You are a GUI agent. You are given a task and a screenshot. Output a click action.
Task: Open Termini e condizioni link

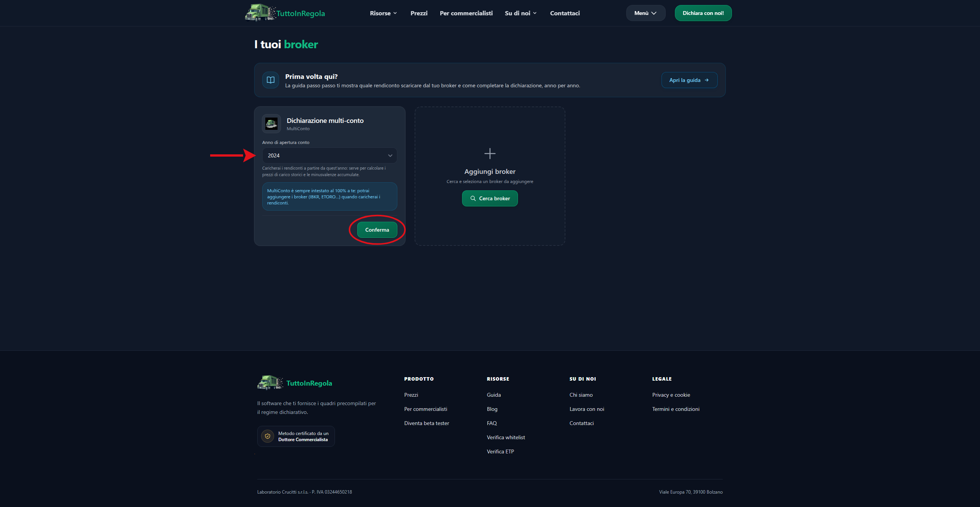tap(676, 409)
